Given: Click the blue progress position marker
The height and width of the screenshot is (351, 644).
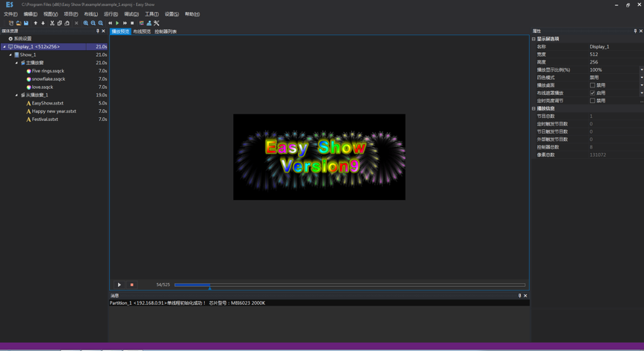Looking at the screenshot, I should tap(210, 288).
